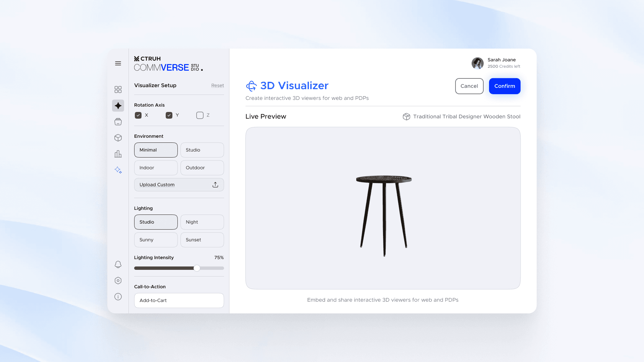Click the Lighting Intensity slider handle
The height and width of the screenshot is (362, 644).
(x=197, y=268)
